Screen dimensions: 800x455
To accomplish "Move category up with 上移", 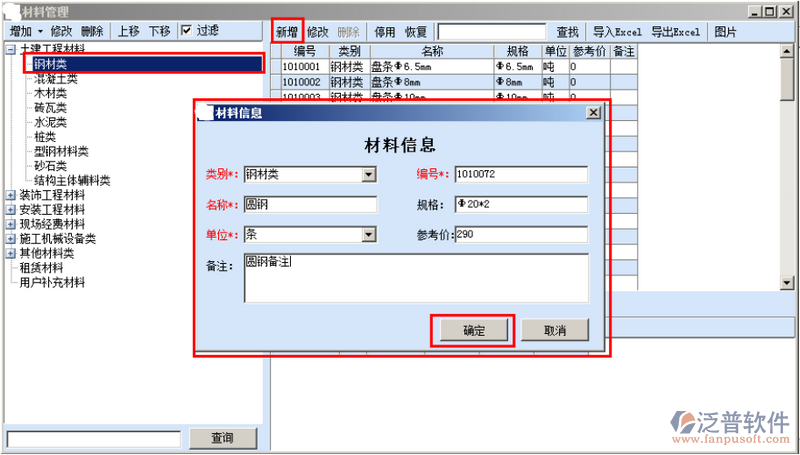I will pyautogui.click(x=129, y=31).
